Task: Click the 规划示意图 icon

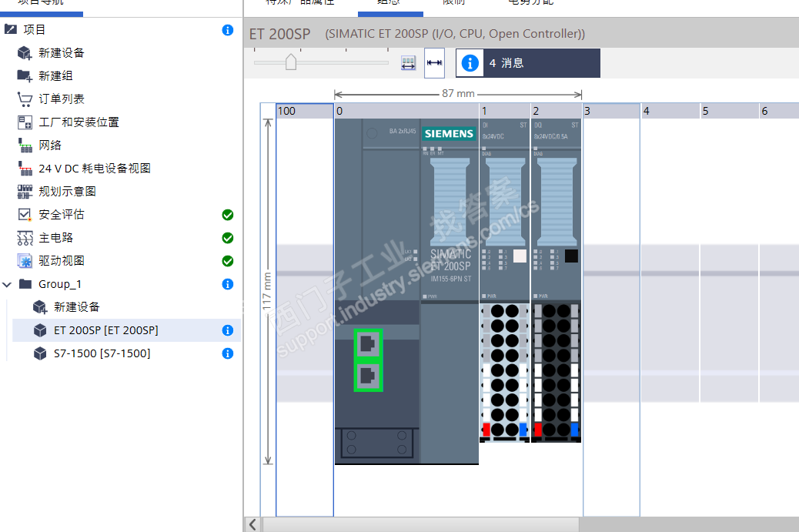Action: click(25, 192)
